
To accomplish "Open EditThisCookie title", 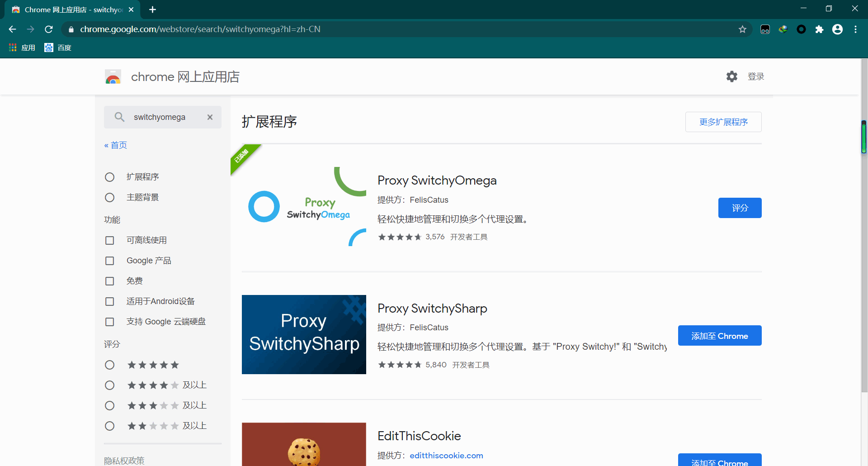I will pos(419,436).
